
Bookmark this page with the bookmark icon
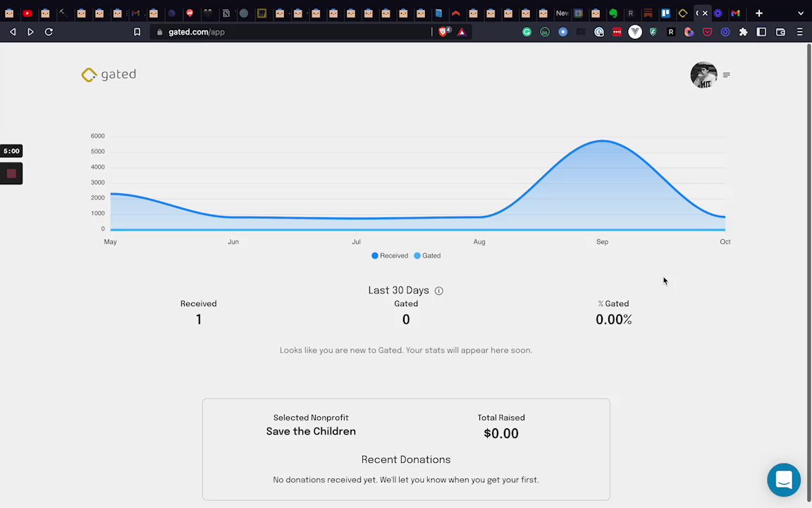[x=137, y=32]
